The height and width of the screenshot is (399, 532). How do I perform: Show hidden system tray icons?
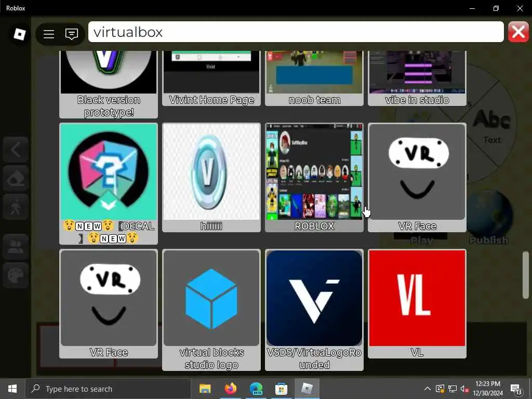coord(428,389)
